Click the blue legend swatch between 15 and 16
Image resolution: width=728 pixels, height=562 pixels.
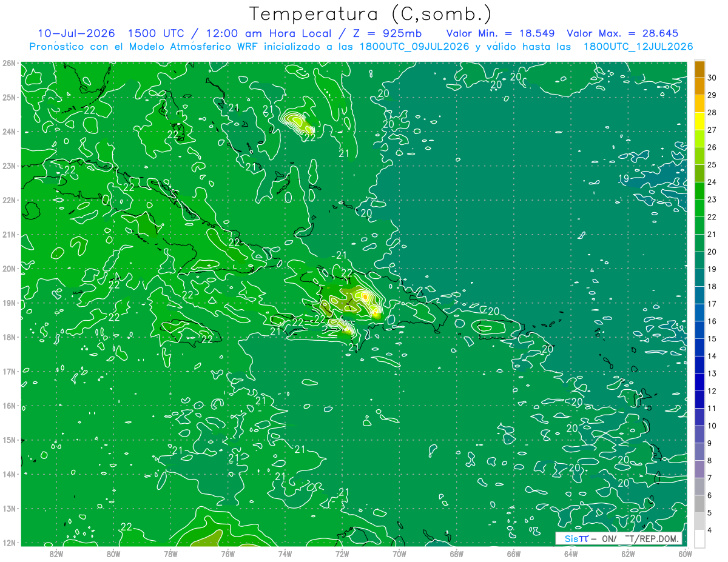click(x=699, y=330)
